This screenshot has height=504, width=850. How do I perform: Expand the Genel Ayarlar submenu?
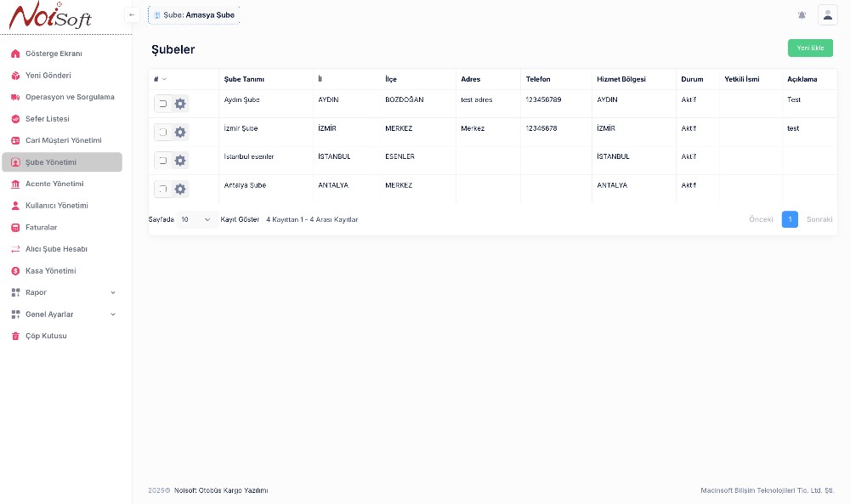pos(64,314)
